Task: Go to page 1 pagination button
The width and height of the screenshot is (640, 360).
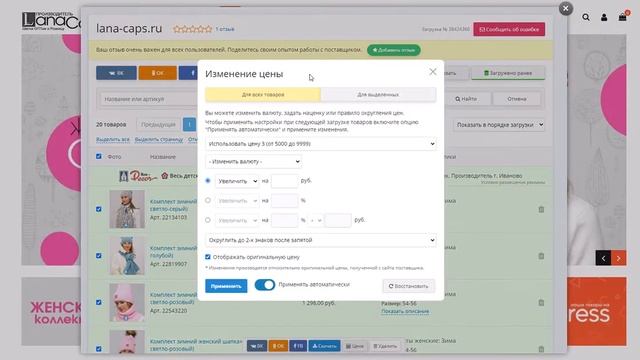Action: [x=189, y=124]
